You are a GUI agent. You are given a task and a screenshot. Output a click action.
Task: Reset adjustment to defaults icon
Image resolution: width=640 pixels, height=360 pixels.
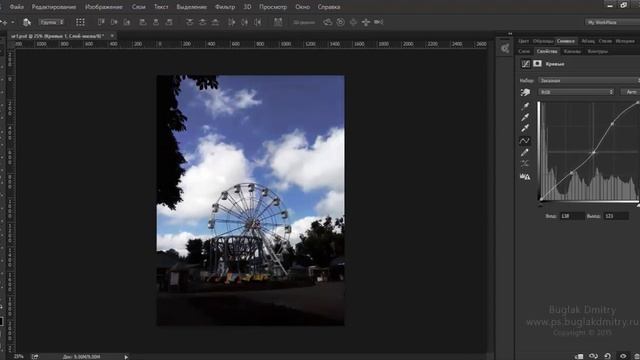(x=608, y=356)
